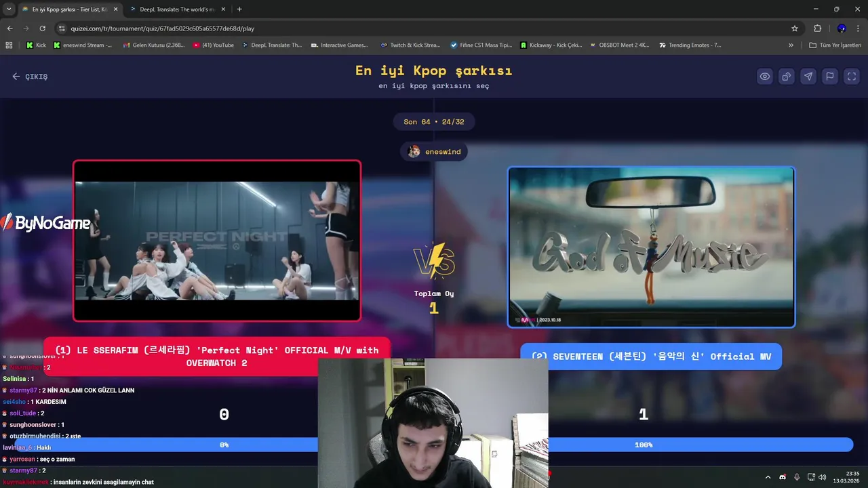Open a new browser tab
The height and width of the screenshot is (488, 868).
coord(239,9)
